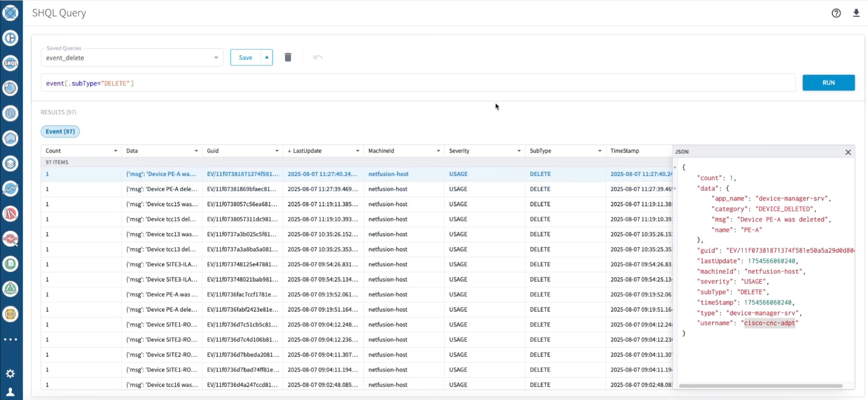Open the yellow database sidebar icon

pyautogui.click(x=10, y=314)
